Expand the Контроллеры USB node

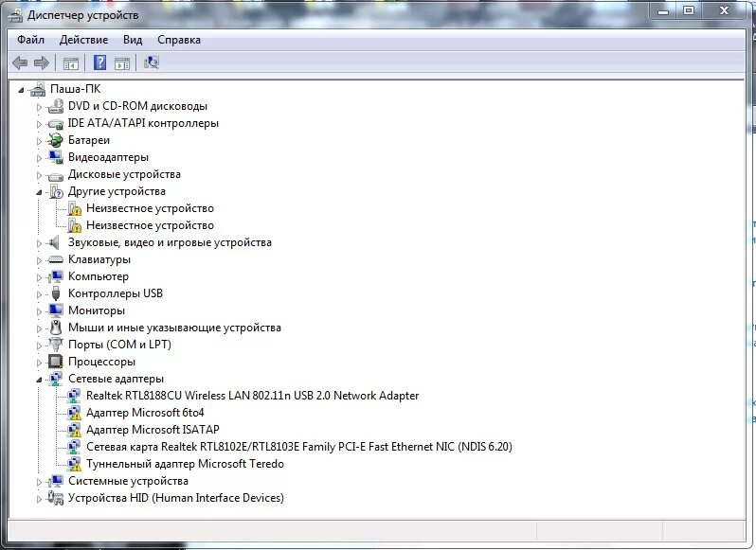coord(39,294)
